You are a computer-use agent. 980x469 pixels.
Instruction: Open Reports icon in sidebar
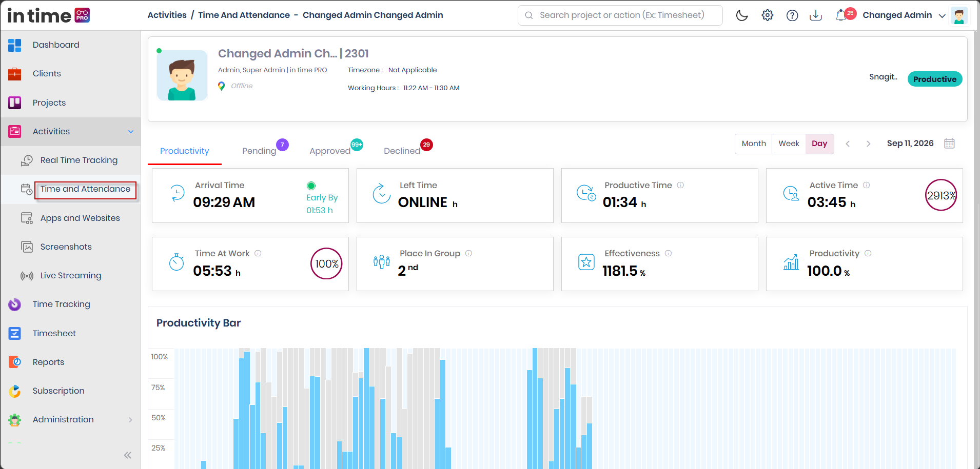tap(15, 362)
